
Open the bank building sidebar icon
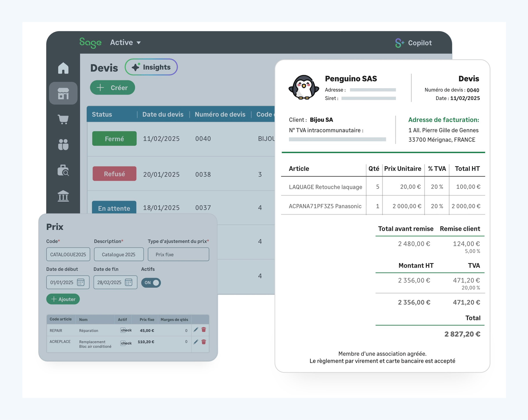tap(63, 196)
